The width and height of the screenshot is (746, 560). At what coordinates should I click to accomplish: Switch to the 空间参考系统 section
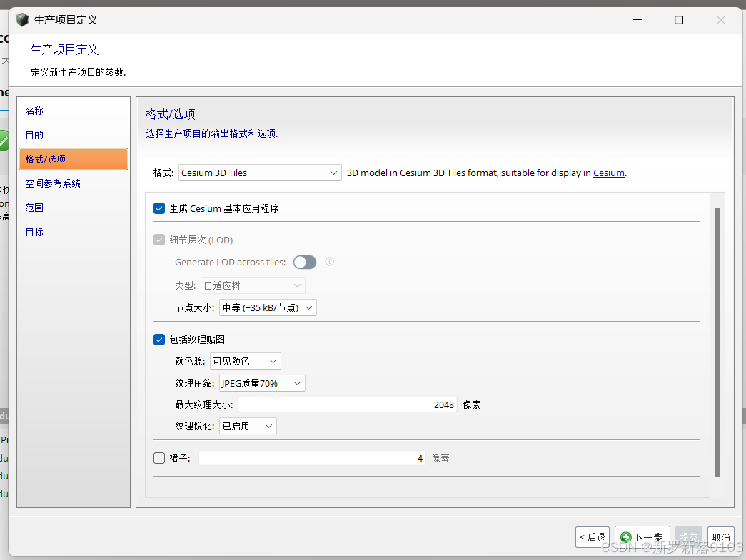point(53,183)
